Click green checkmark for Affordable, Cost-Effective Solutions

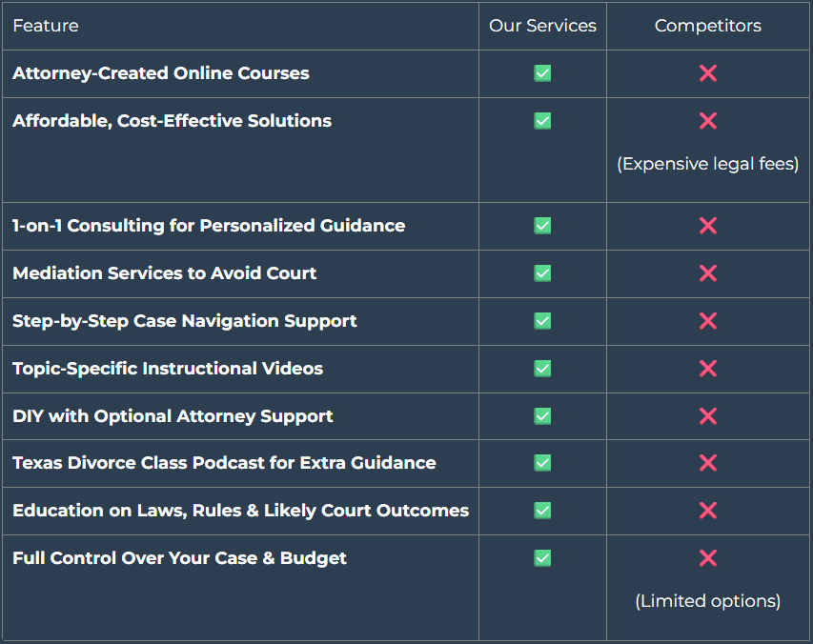tap(542, 121)
